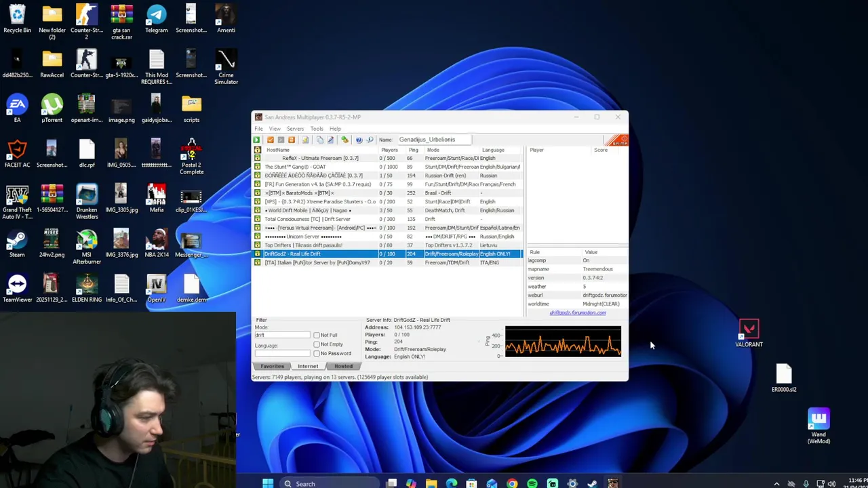
Task: Enable the Not Empty filter checkbox
Action: [x=317, y=344]
